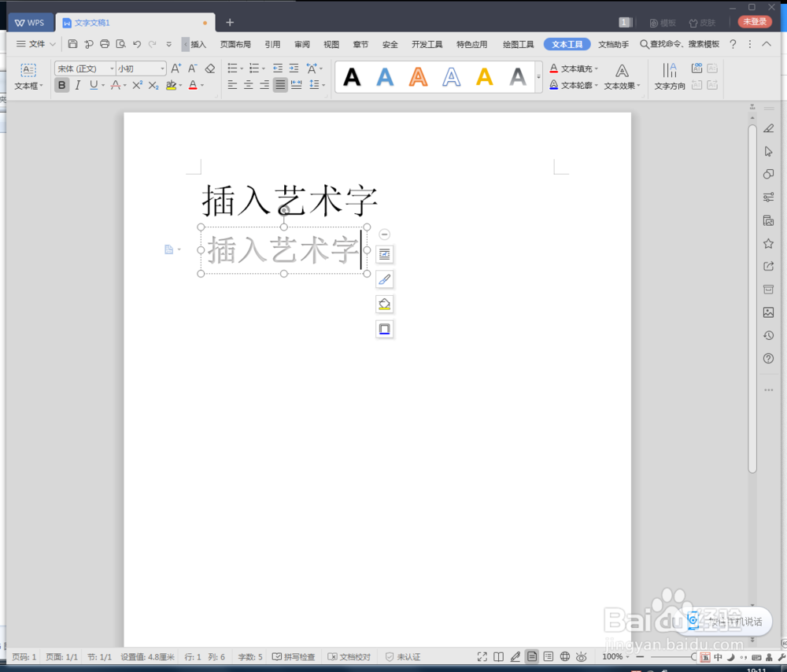Click the shape outline icon
This screenshot has width=787, height=672.
385,329
